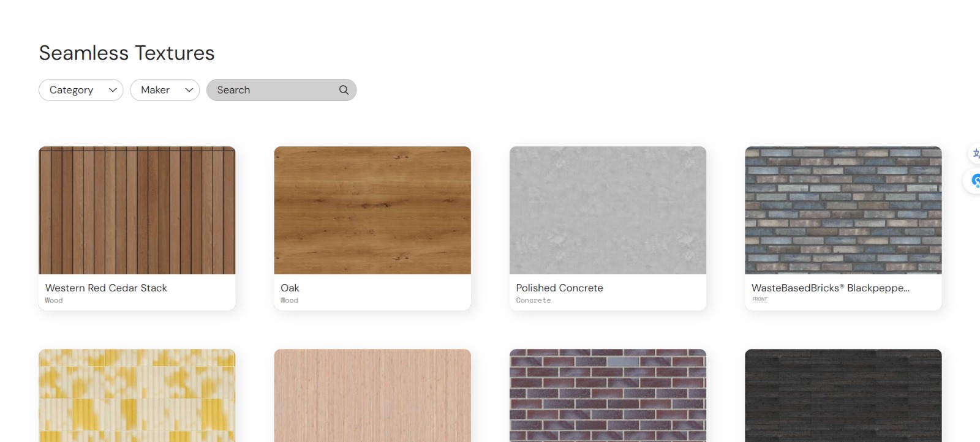980x442 pixels.
Task: Click the FRONT maker logo on WasteBasedBricks card
Action: click(x=759, y=299)
